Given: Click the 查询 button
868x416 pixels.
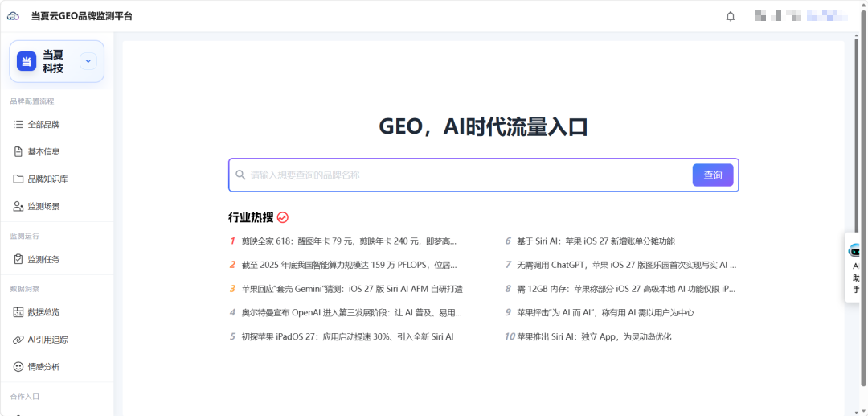Looking at the screenshot, I should tap(712, 175).
